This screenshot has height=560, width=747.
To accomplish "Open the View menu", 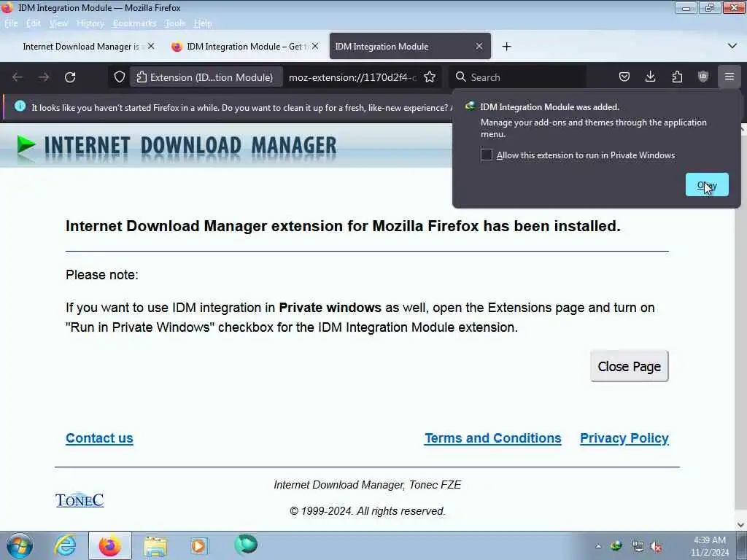I will pyautogui.click(x=58, y=23).
